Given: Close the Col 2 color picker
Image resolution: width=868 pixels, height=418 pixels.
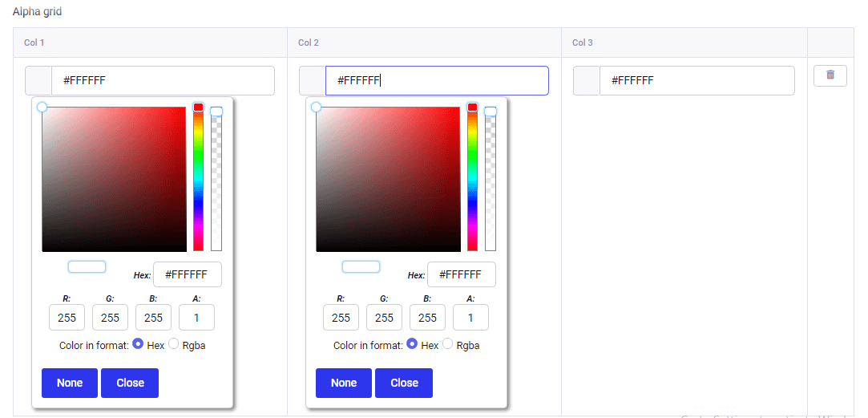Looking at the screenshot, I should [x=404, y=383].
